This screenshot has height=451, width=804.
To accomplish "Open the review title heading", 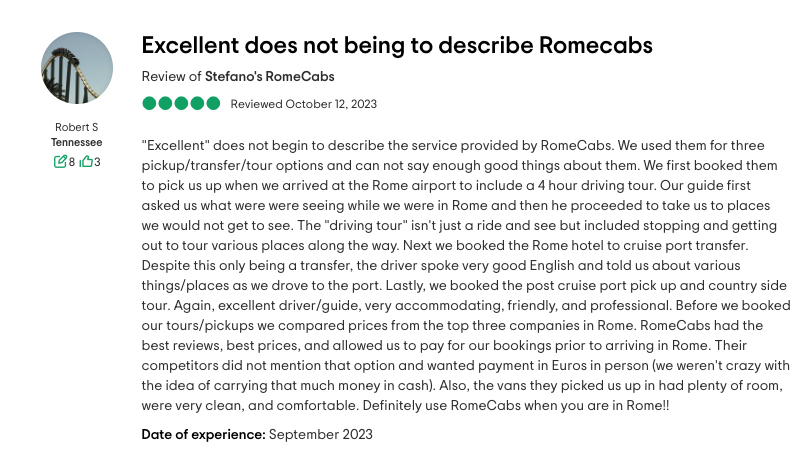I will [396, 45].
